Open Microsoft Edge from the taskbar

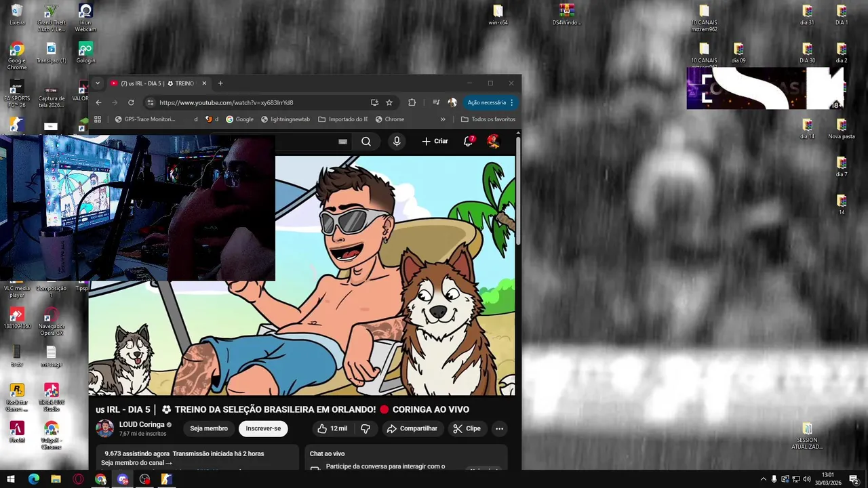pos(34,479)
